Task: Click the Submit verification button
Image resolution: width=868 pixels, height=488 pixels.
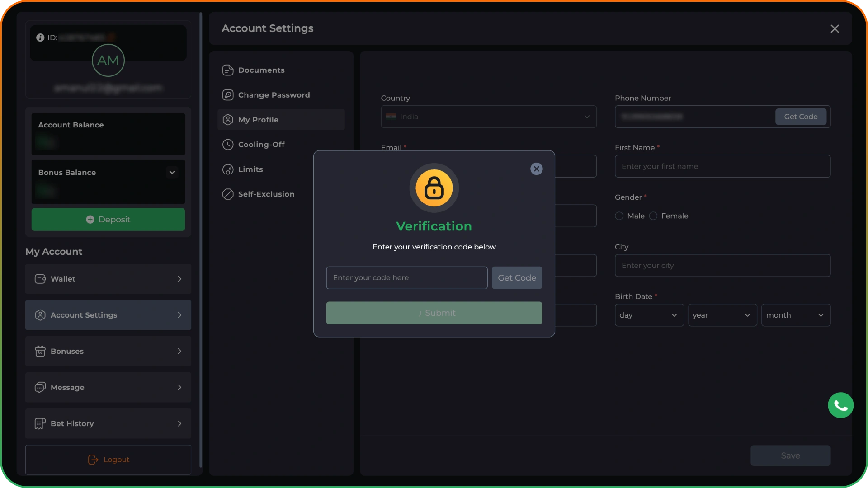Action: click(434, 313)
